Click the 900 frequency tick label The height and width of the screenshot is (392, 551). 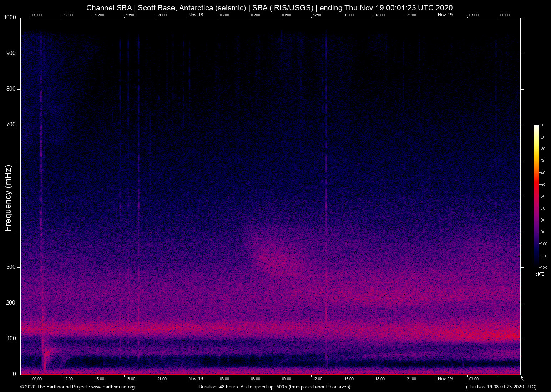coord(11,53)
